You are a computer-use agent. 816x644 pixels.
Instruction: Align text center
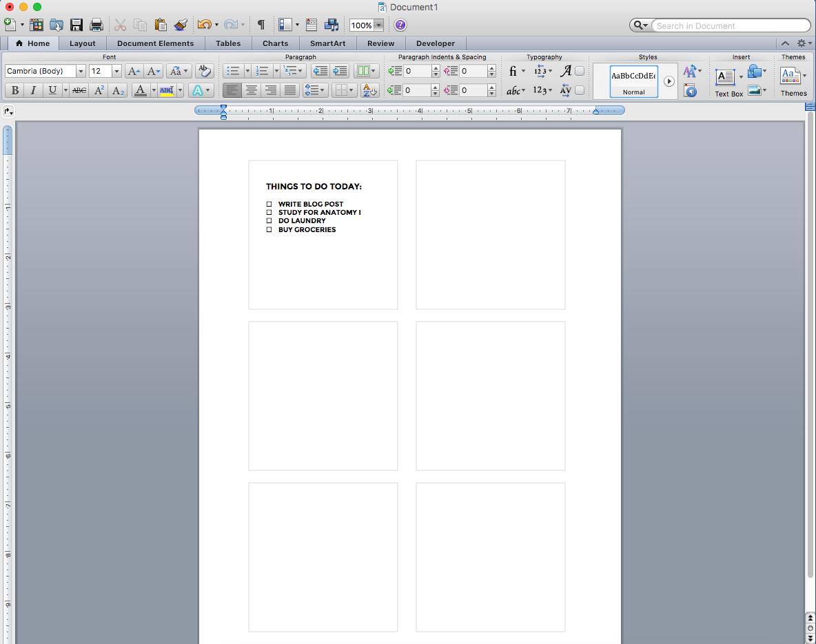252,90
